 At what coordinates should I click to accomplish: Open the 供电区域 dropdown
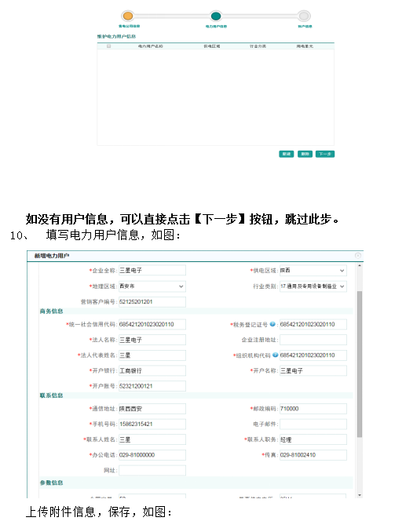(313, 270)
